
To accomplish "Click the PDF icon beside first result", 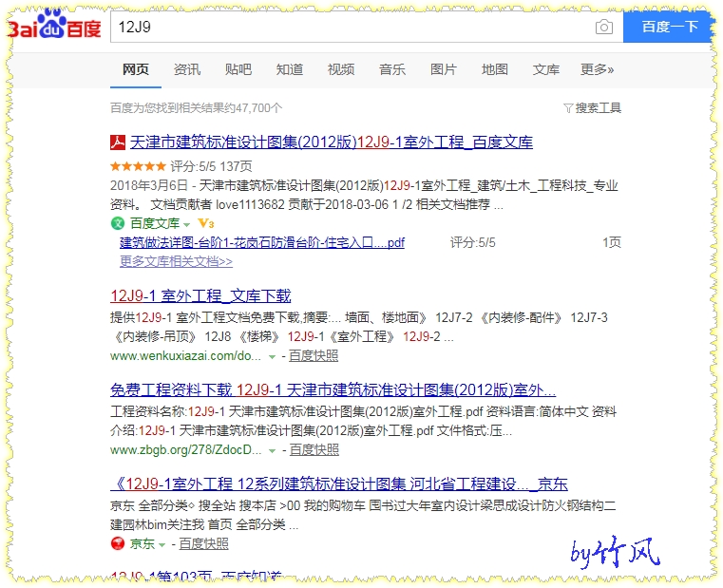I will coord(118,142).
